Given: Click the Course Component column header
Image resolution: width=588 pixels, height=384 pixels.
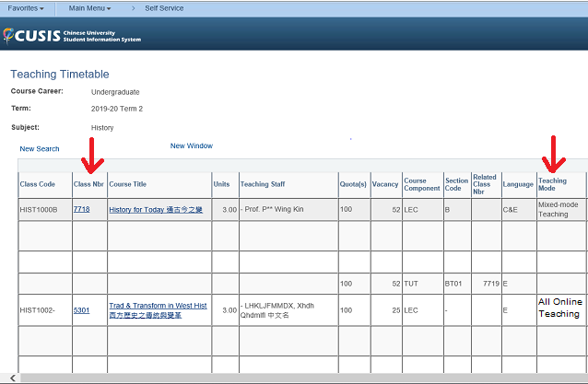Looking at the screenshot, I should point(420,184).
